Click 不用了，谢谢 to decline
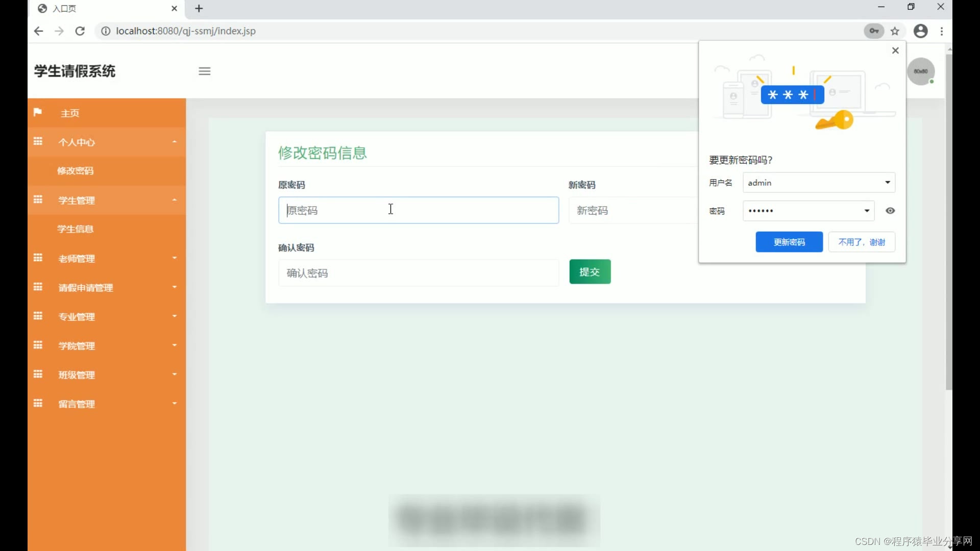 pos(862,242)
